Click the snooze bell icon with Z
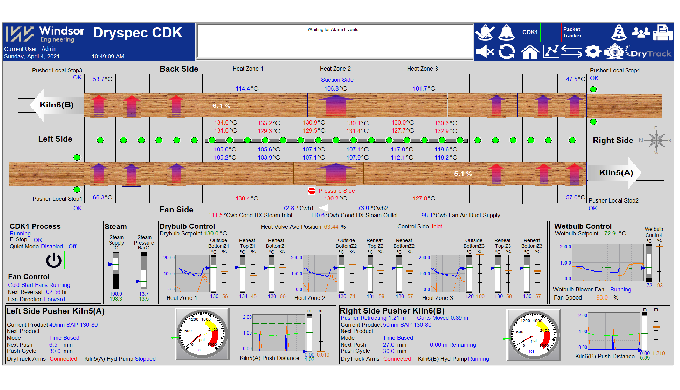Viewport: 680px width, 390px height. (x=619, y=33)
